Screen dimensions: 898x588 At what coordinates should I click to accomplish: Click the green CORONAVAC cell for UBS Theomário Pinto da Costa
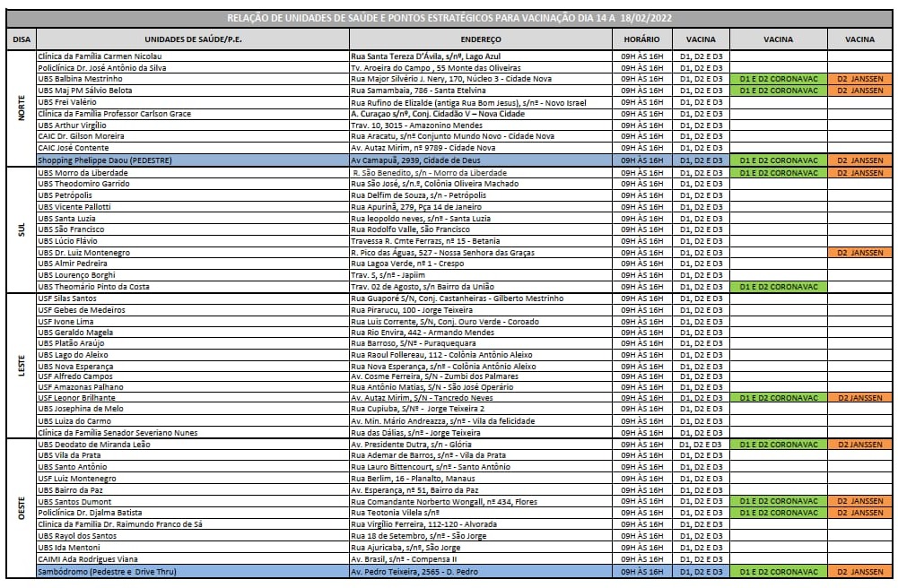coord(777,286)
